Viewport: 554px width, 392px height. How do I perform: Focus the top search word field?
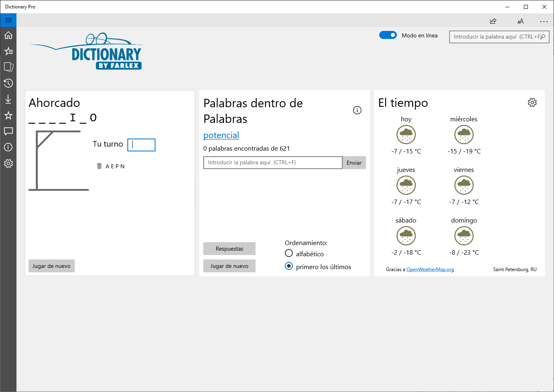point(499,37)
